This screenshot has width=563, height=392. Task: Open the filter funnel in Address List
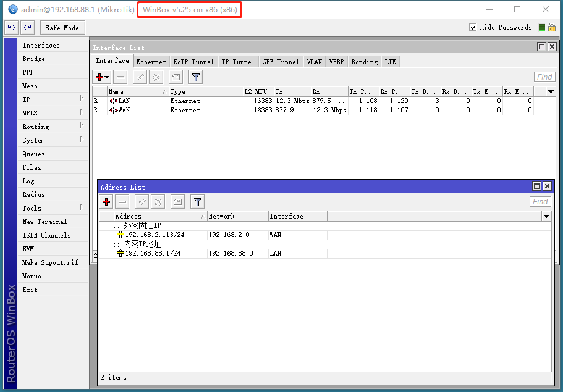tap(198, 202)
